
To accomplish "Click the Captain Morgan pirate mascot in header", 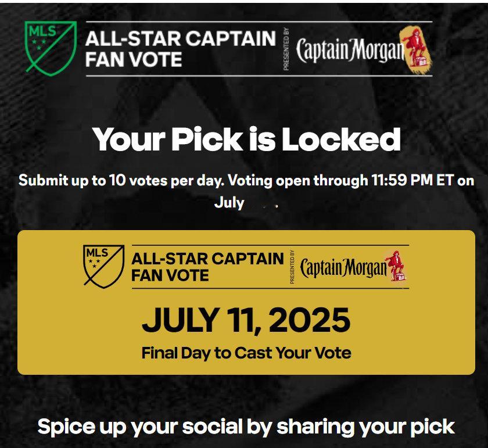I will coord(416,51).
